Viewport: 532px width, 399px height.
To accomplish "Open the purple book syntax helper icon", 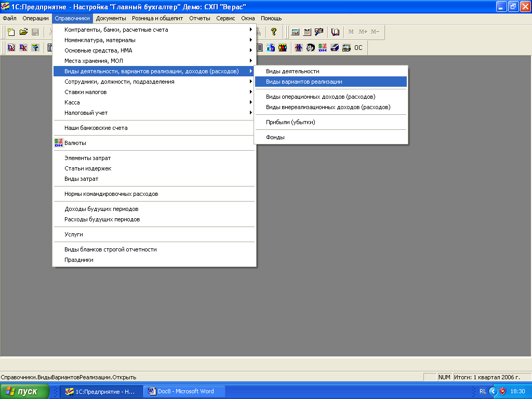I will tap(335, 32).
